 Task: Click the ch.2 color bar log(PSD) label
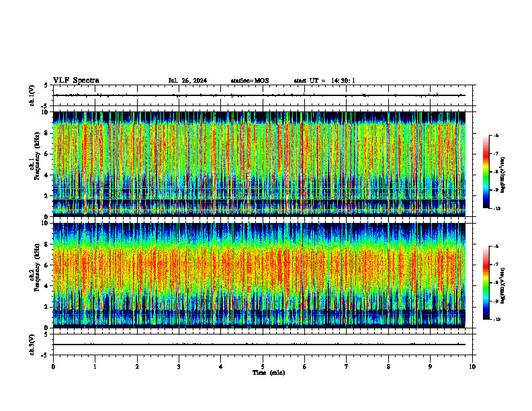coord(503,285)
